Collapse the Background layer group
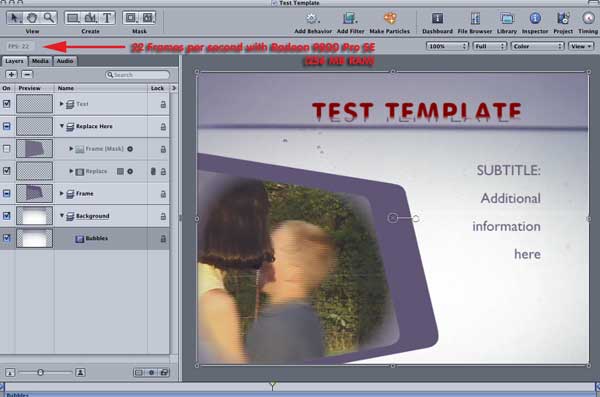 [62, 216]
